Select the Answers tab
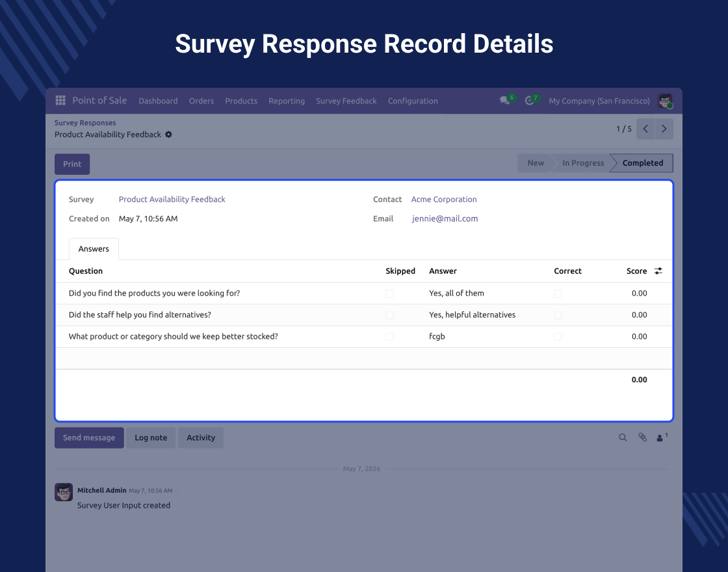This screenshot has height=572, width=728. [94, 249]
